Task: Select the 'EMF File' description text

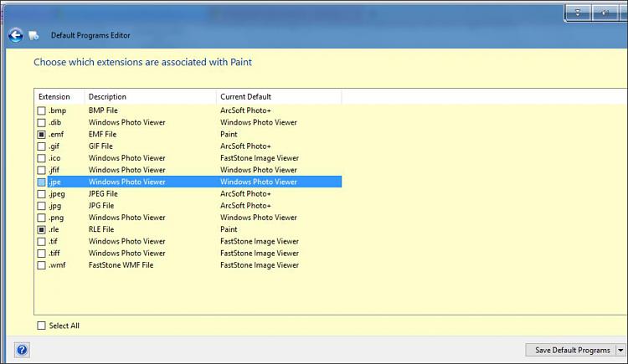Action: (x=102, y=134)
